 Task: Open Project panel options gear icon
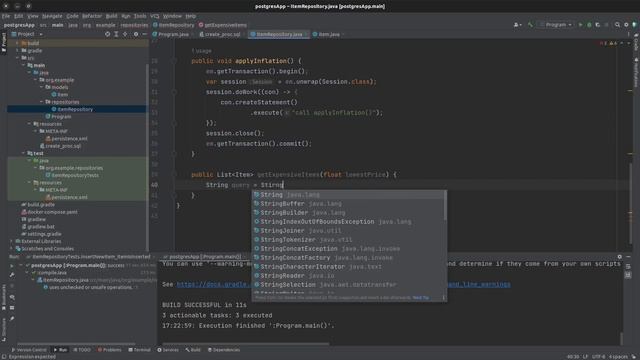tap(136, 34)
